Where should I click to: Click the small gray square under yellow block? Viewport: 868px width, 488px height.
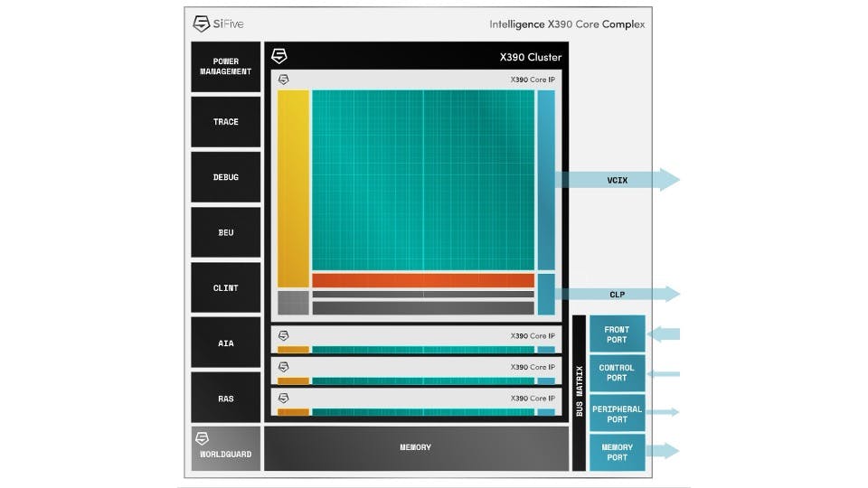pos(293,303)
